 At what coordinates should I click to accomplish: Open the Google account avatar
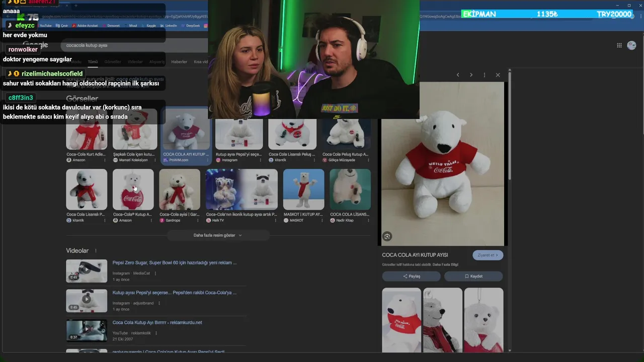pos(632,45)
